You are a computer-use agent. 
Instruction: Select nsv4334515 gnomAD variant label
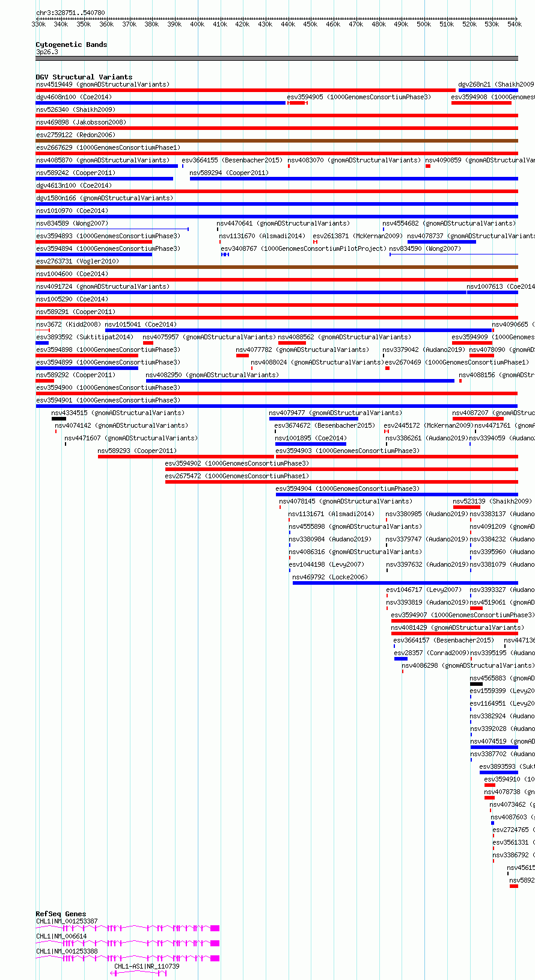tap(118, 413)
